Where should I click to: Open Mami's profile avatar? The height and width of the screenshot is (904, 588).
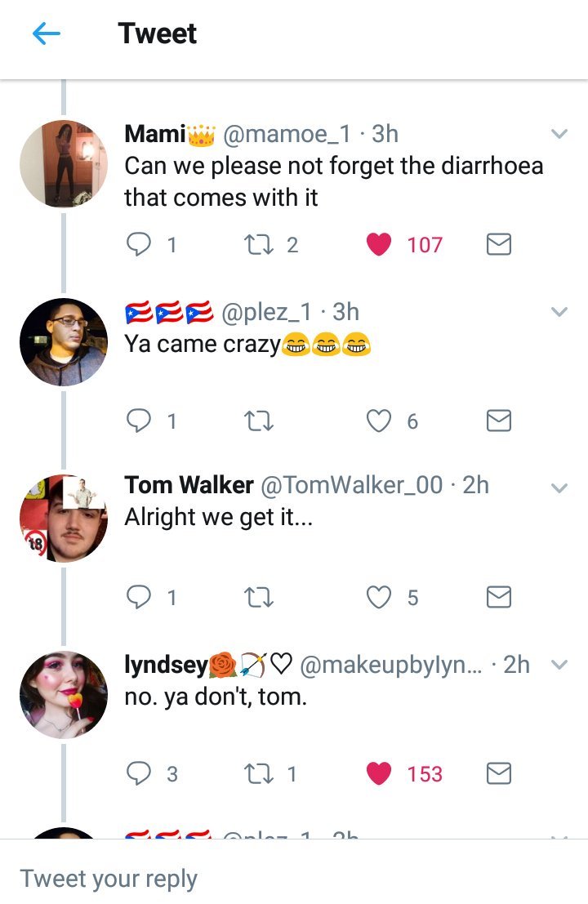point(63,163)
